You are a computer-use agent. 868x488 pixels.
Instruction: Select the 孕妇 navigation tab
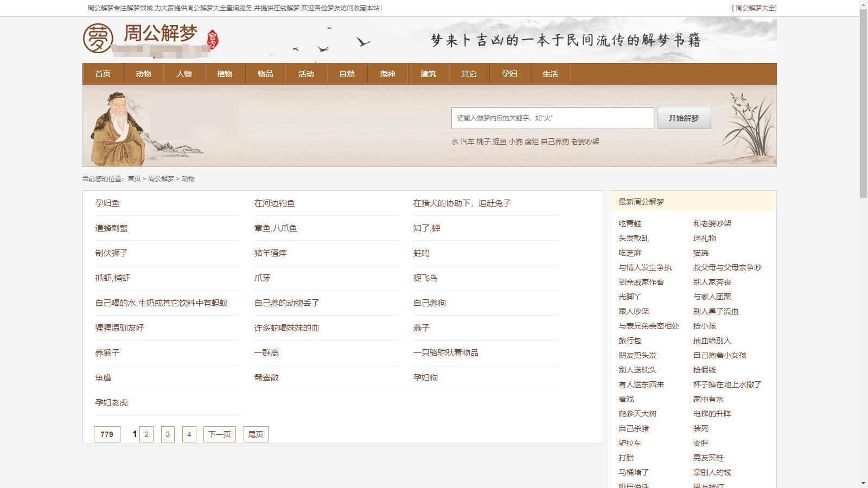(509, 74)
